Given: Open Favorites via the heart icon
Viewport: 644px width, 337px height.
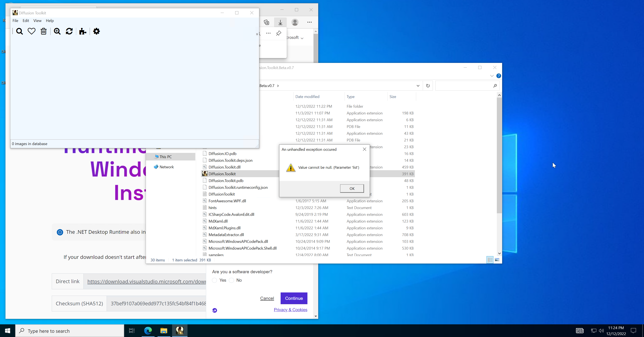Looking at the screenshot, I should coord(31,31).
